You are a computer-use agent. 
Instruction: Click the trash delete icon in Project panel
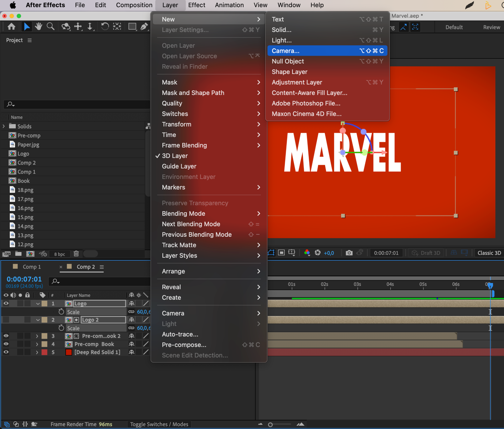coord(76,253)
